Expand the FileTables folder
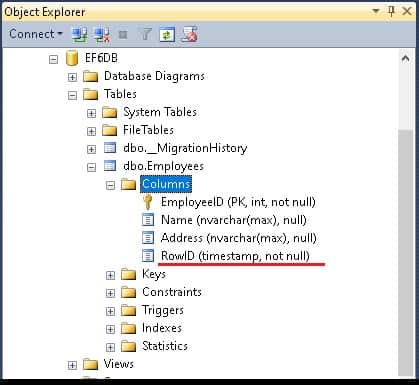Viewport: 419px width, 385px height. 91,131
